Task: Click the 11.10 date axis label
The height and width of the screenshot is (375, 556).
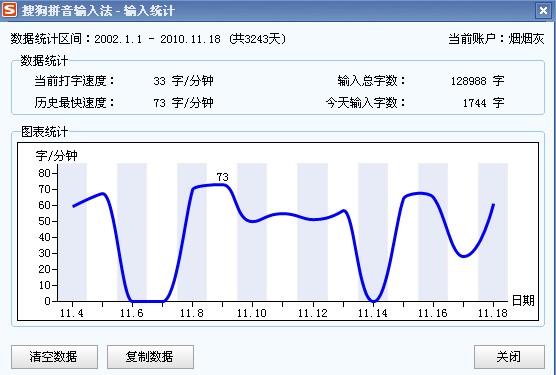Action: tap(252, 313)
